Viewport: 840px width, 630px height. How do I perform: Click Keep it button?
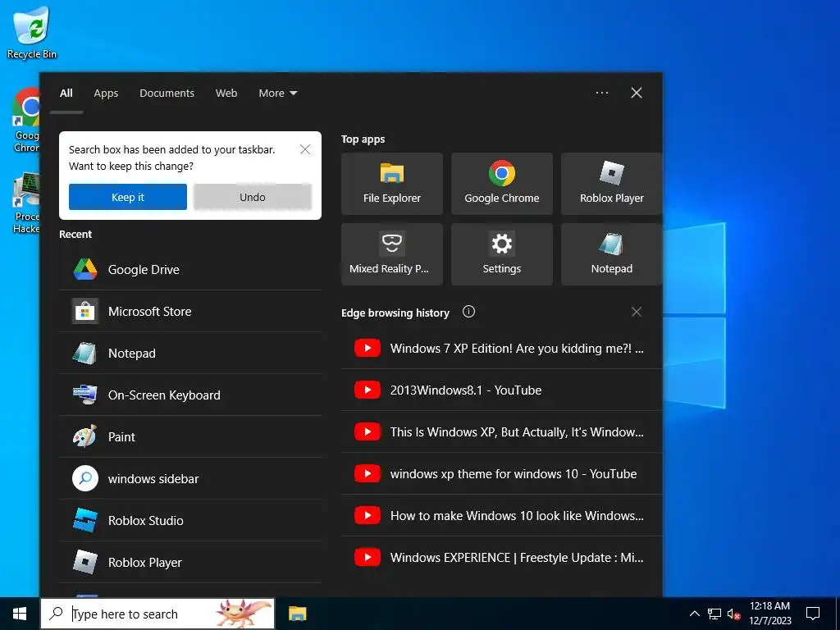127,197
